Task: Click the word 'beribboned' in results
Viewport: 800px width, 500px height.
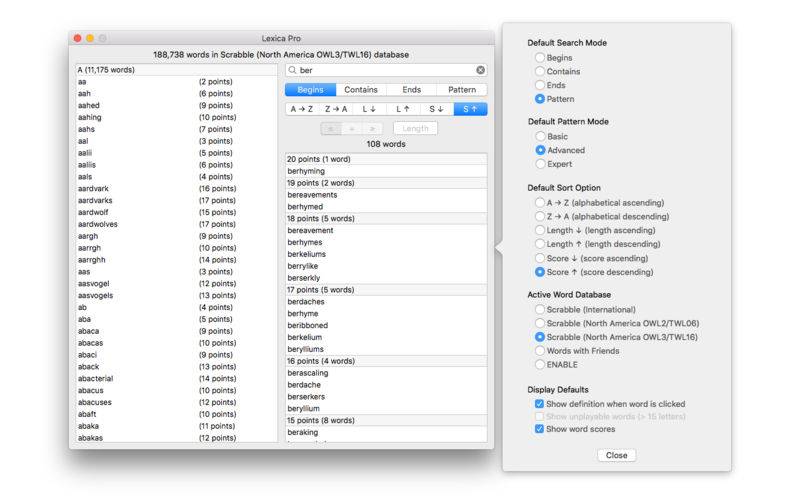Action: coord(308,326)
